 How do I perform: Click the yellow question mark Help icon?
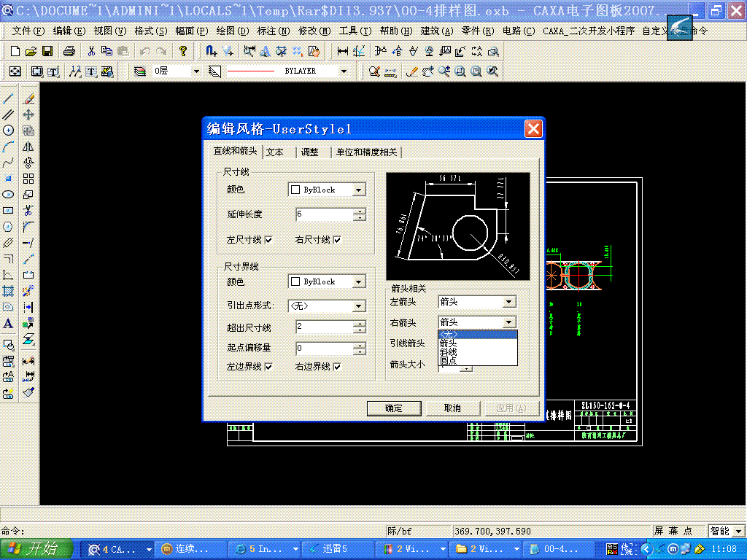[183, 51]
